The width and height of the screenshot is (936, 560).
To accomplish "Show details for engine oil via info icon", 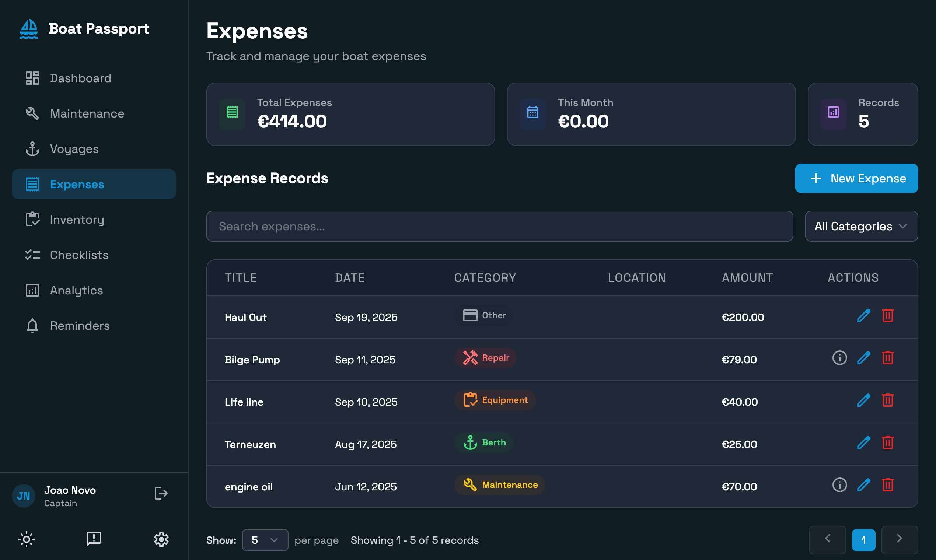I will (839, 485).
